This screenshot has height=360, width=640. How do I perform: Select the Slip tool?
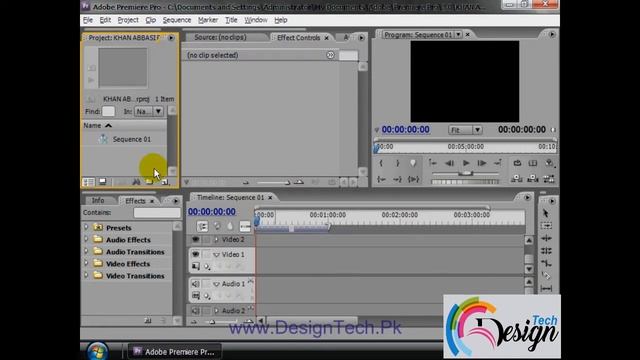tap(546, 288)
